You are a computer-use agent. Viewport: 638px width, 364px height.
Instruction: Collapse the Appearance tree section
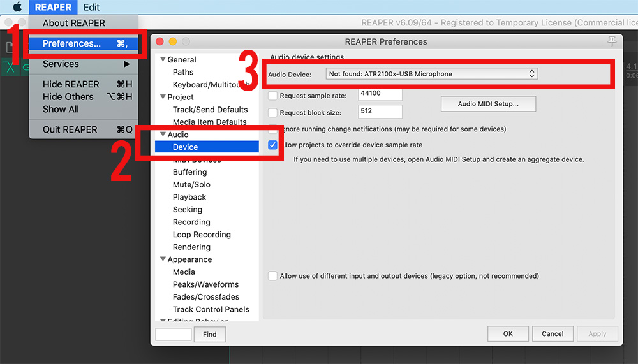[163, 259]
